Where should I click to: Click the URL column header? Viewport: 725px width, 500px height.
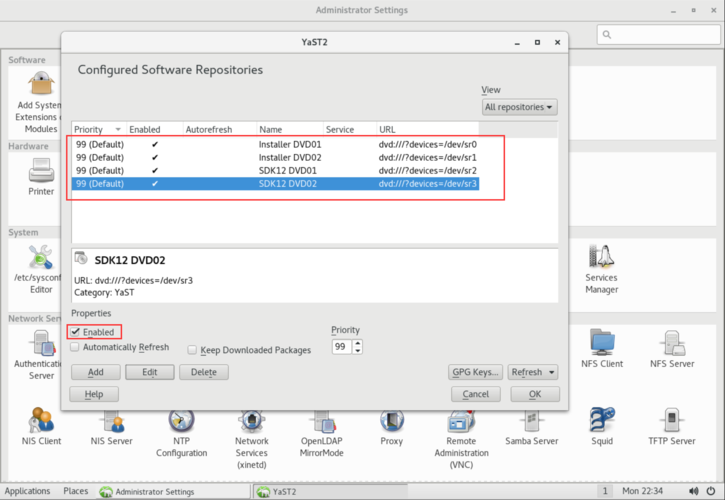[428, 130]
